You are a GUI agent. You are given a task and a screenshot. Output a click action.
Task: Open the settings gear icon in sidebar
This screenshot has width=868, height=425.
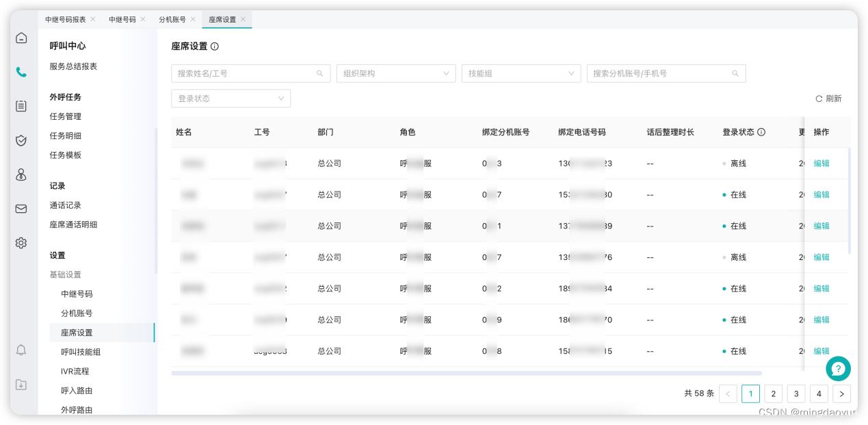coord(21,242)
